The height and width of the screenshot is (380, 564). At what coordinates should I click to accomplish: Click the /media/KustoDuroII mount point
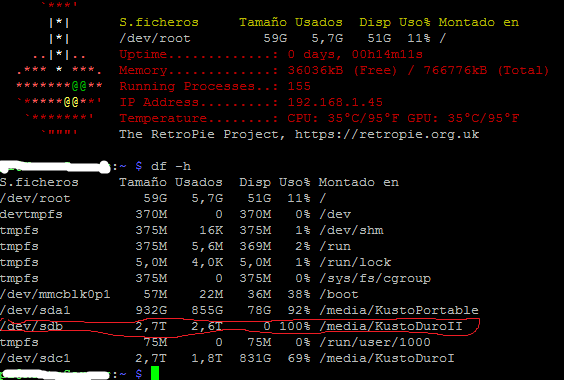(390, 326)
